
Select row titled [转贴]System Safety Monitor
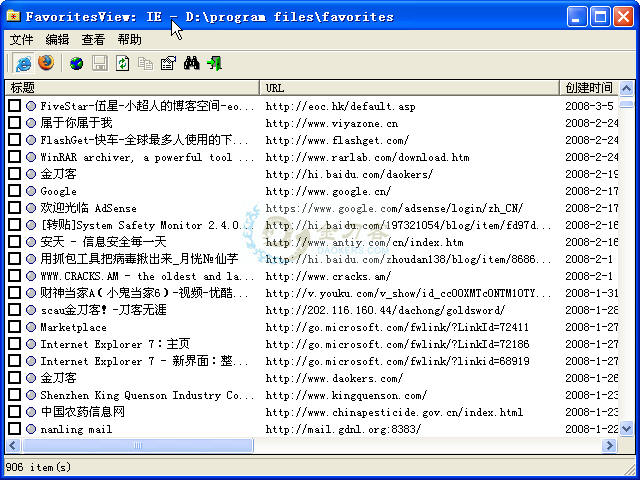pos(146,225)
